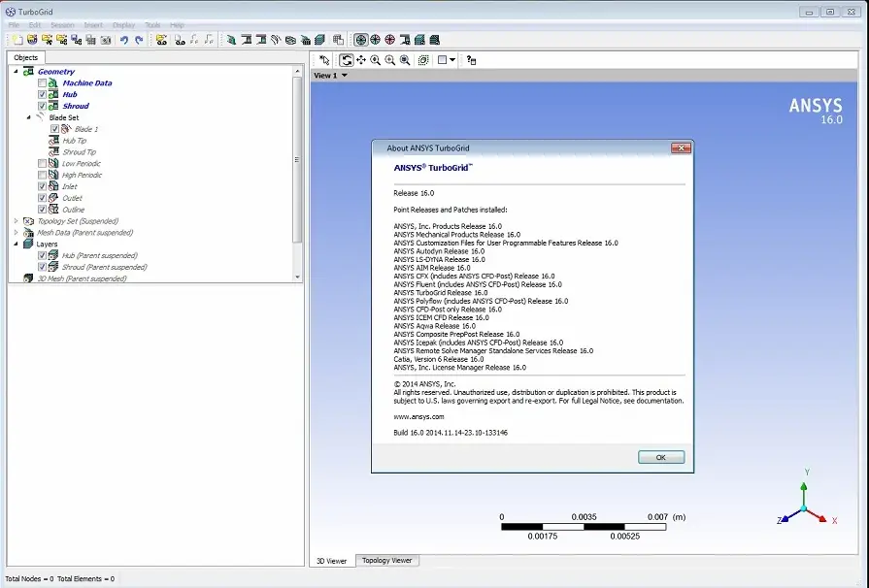
Task: Click the red circular mesh icon in toolbar
Action: [390, 40]
